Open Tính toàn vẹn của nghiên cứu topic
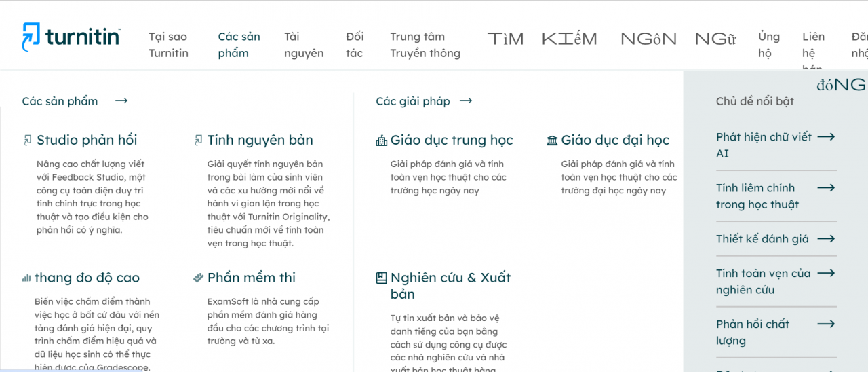The image size is (868, 372). [764, 282]
